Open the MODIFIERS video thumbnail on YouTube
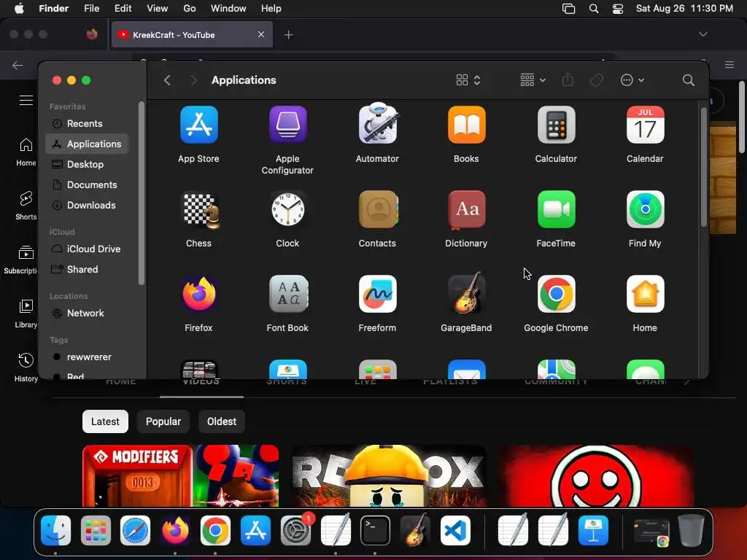Screen dimensions: 747x560 pos(181,476)
